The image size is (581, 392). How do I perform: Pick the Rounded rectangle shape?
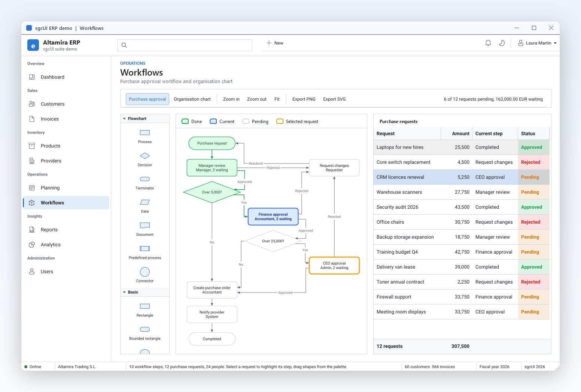click(x=145, y=330)
